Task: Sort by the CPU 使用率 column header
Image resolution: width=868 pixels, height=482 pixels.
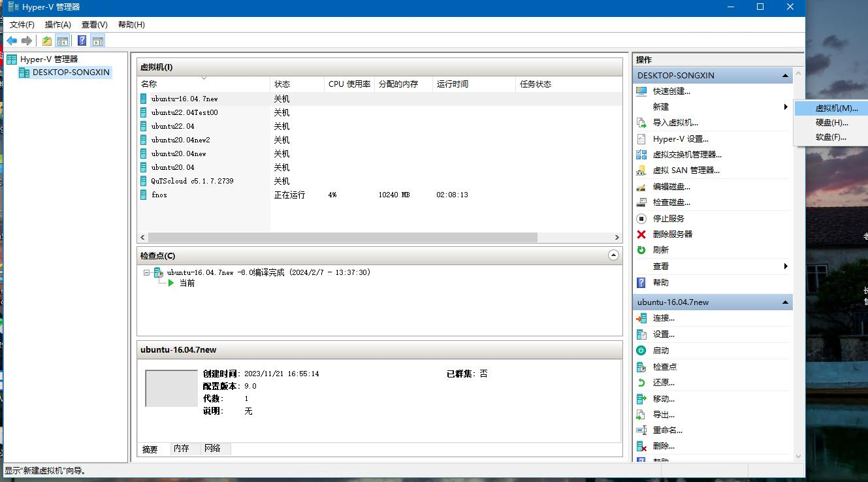Action: pyautogui.click(x=349, y=84)
